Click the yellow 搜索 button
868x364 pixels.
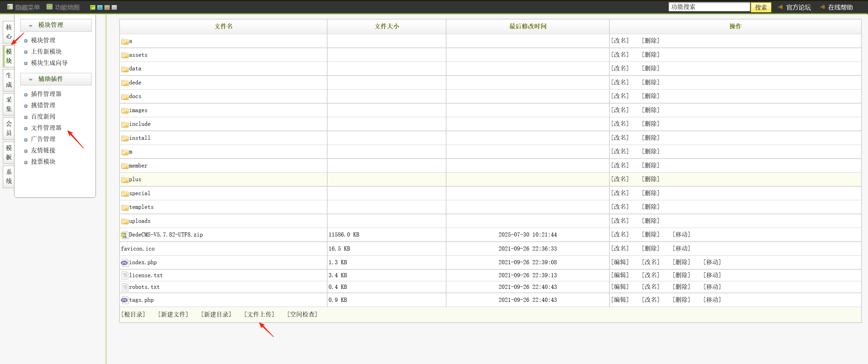(761, 7)
